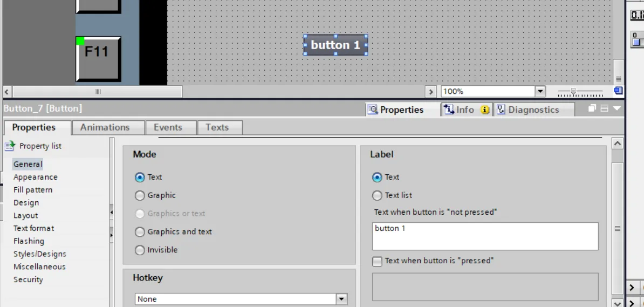Click the blue overview navigation icon
The width and height of the screenshot is (644, 307).
pyautogui.click(x=618, y=91)
